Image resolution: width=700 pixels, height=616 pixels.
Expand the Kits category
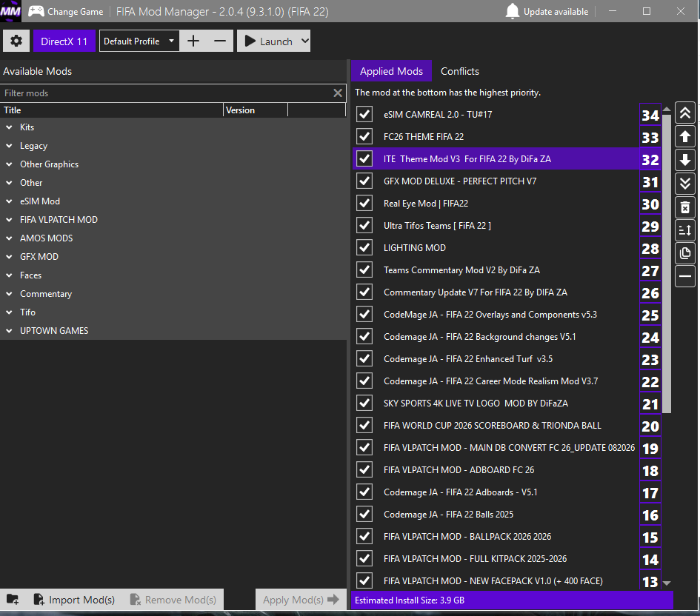(x=9, y=127)
